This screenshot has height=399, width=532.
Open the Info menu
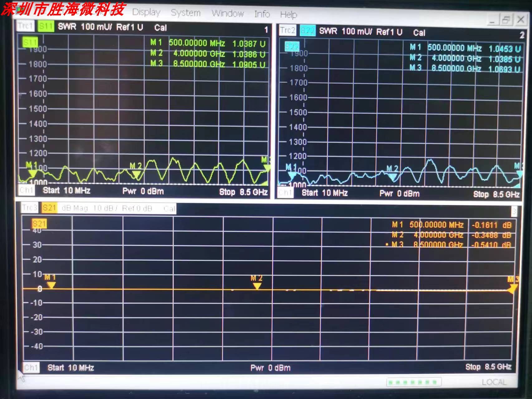pos(262,14)
